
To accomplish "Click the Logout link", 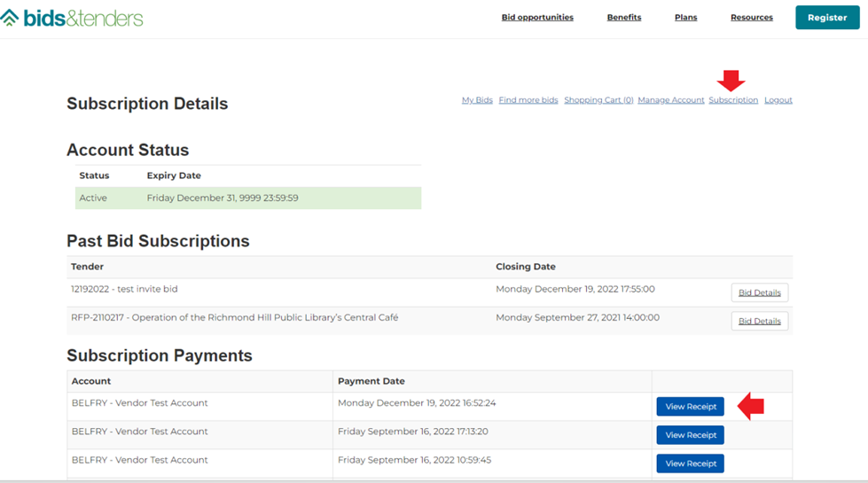I will 778,99.
